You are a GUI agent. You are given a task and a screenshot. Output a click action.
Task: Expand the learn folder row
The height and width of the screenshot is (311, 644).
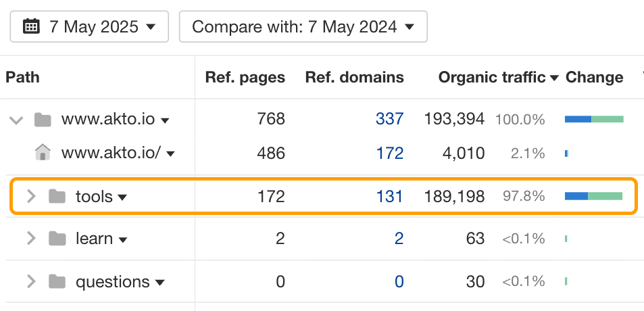pos(30,239)
